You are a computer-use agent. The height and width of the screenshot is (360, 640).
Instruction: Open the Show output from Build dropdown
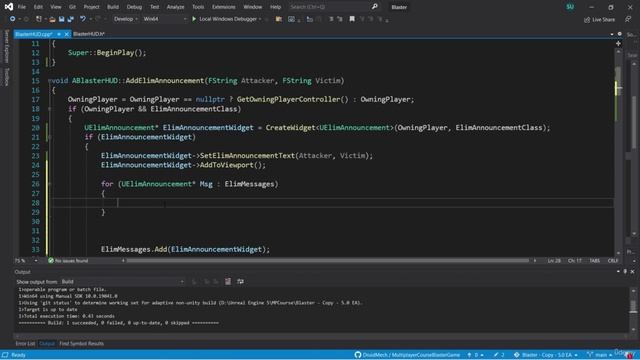point(122,282)
